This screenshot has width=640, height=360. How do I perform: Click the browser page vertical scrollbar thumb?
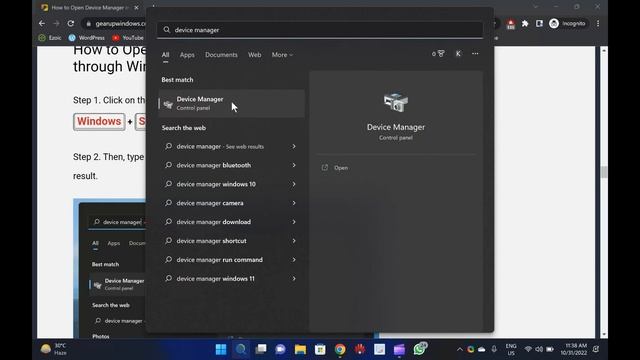tap(604, 172)
